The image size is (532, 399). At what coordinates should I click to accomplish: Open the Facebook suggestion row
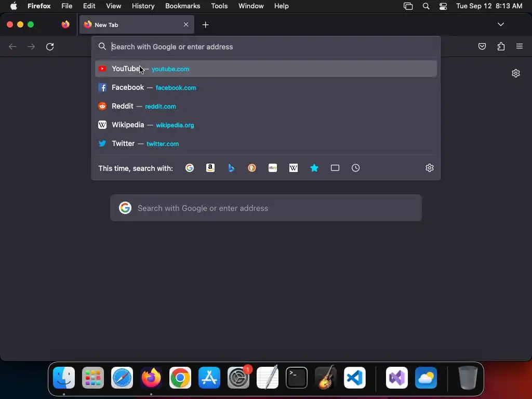coord(266,87)
